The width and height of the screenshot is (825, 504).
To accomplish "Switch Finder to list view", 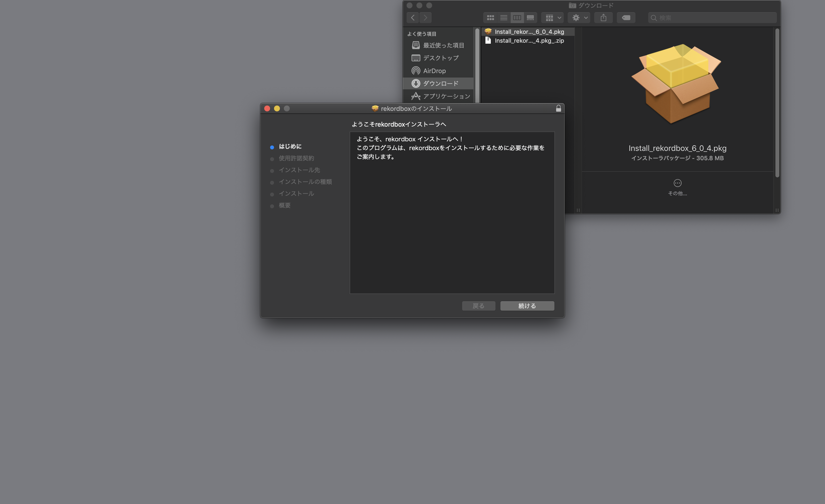I will pos(504,18).
